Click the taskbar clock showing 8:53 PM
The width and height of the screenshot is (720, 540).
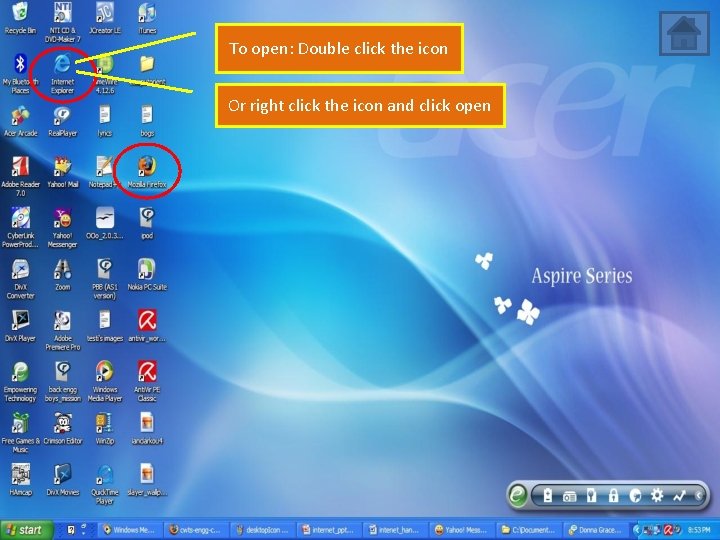coord(699,530)
